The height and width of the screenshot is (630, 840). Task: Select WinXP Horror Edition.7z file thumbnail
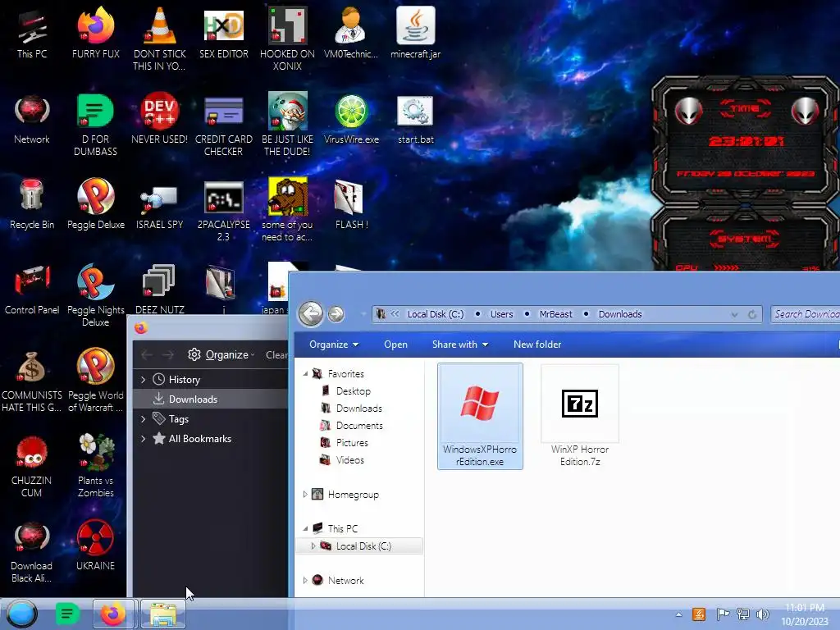coord(580,416)
